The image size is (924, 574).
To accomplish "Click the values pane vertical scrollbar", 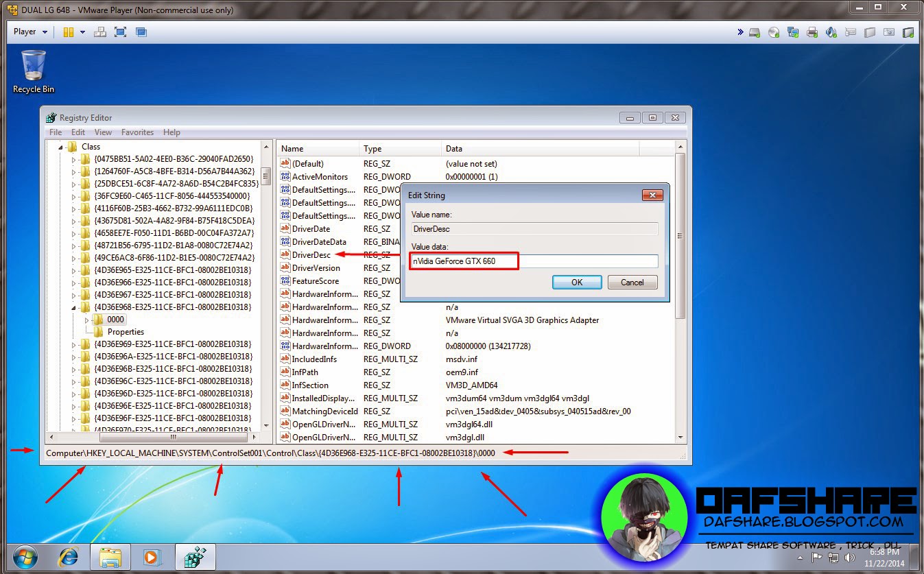I will [x=680, y=237].
